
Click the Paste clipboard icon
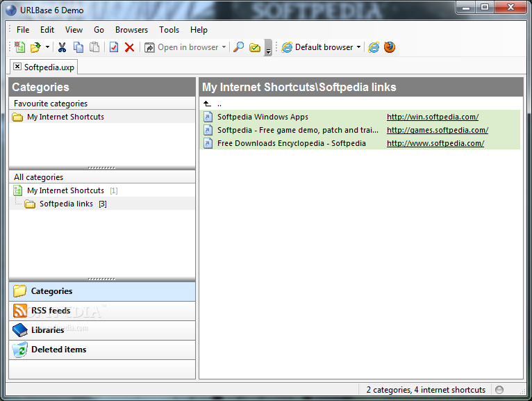click(x=94, y=47)
